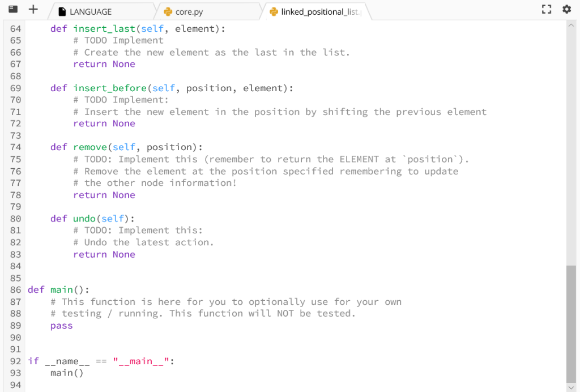Click comment about shifting the previous element
The width and height of the screenshot is (580, 392).
tap(280, 112)
